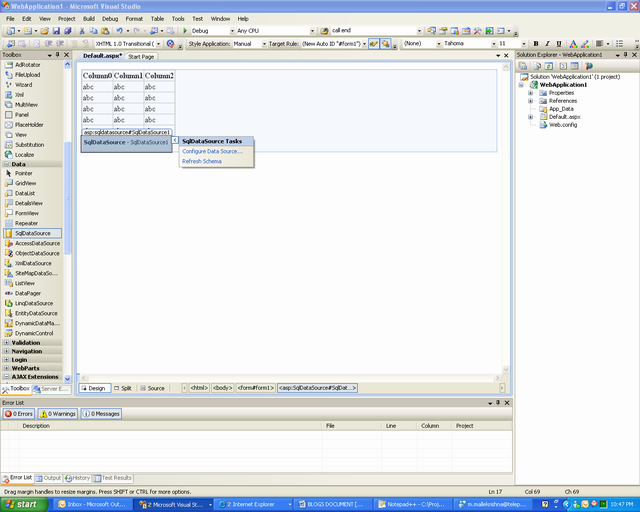
Task: Click the Paste toolbar icon
Action: [105, 31]
